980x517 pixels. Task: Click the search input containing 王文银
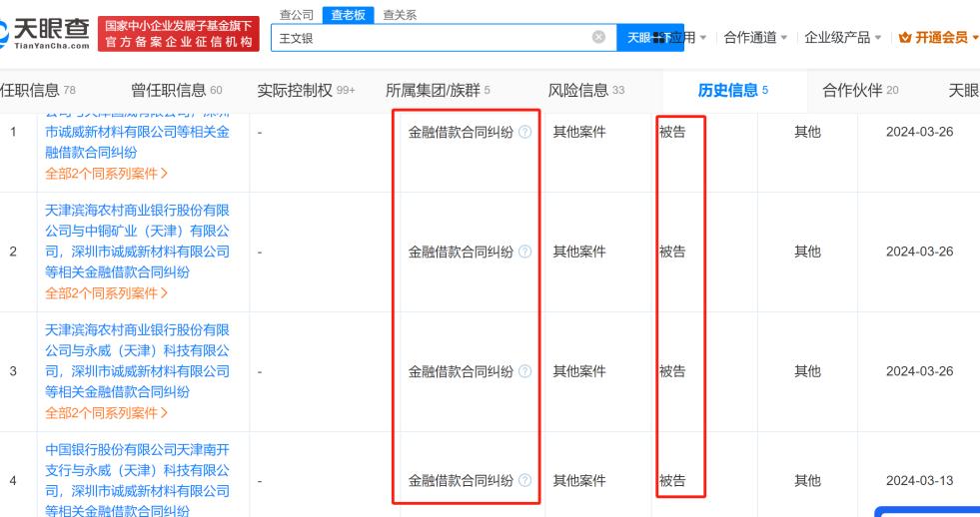click(x=430, y=38)
